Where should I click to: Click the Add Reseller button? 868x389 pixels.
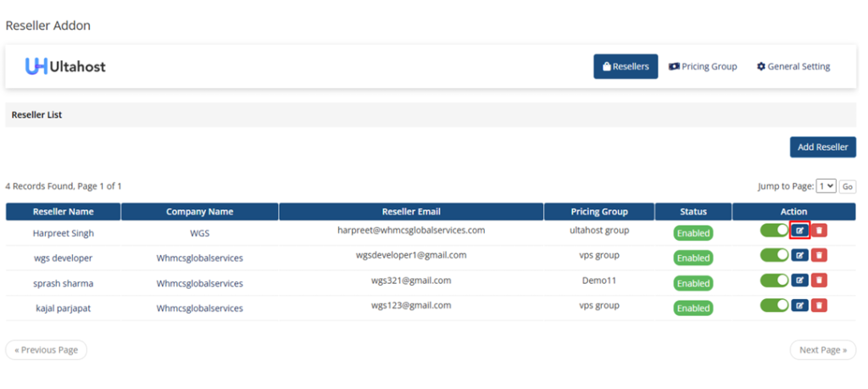tap(822, 147)
